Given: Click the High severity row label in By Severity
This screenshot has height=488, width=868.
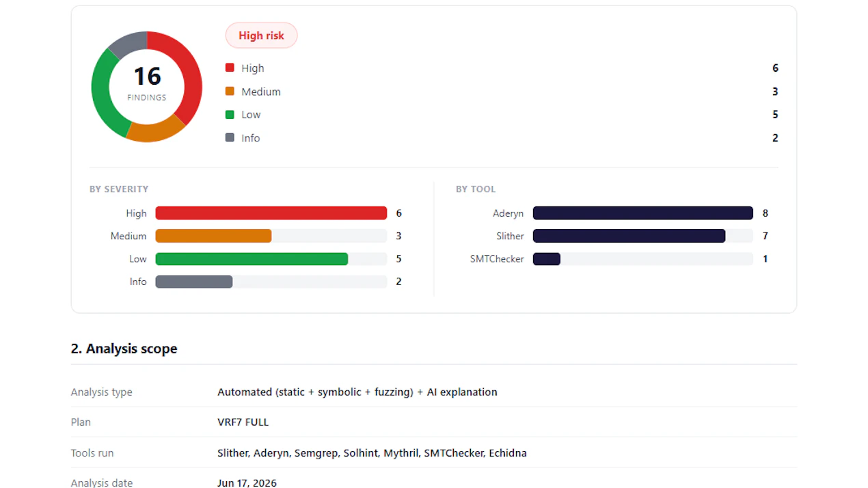Looking at the screenshot, I should point(136,213).
